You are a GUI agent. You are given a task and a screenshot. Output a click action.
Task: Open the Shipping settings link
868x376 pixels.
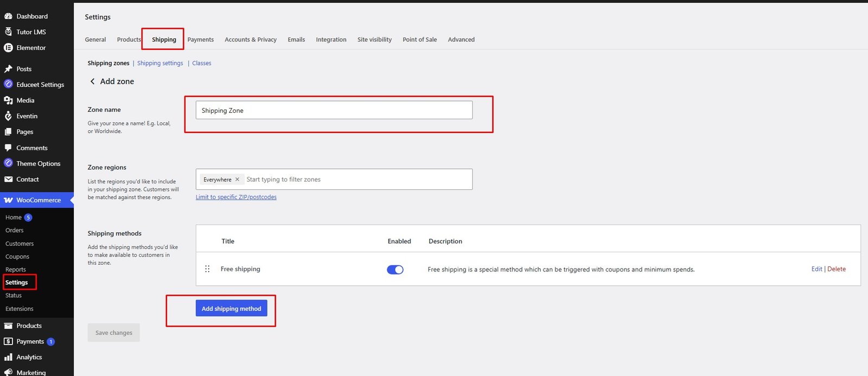coord(160,63)
